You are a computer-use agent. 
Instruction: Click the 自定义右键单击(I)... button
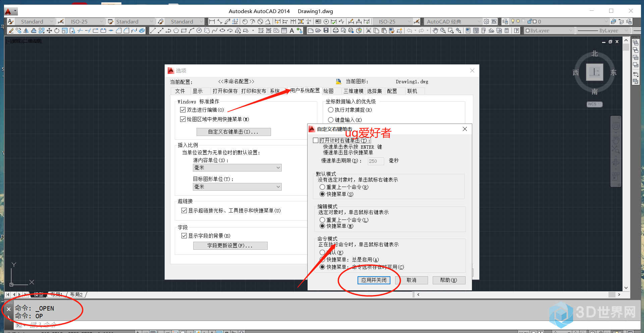pyautogui.click(x=233, y=132)
